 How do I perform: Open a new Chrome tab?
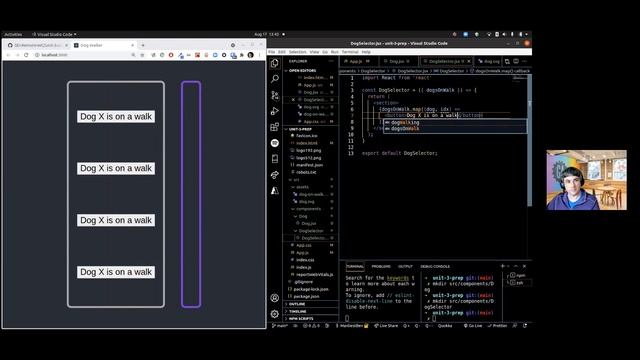[143, 45]
